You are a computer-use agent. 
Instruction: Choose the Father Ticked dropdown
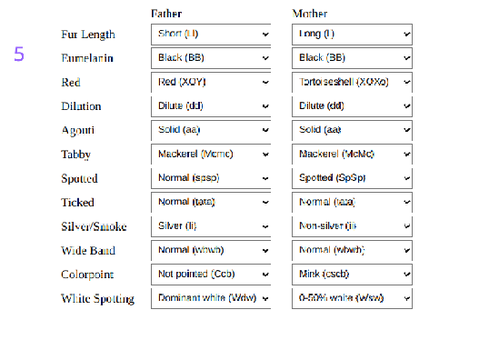click(x=211, y=202)
